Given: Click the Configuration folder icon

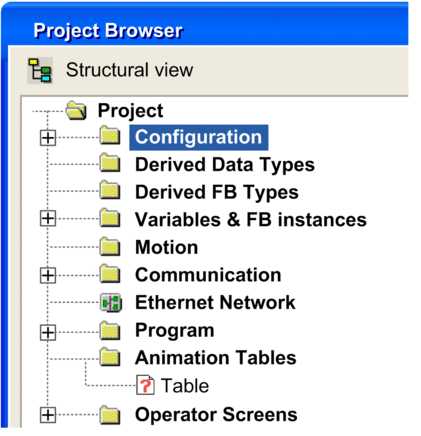Looking at the screenshot, I should point(110,136).
